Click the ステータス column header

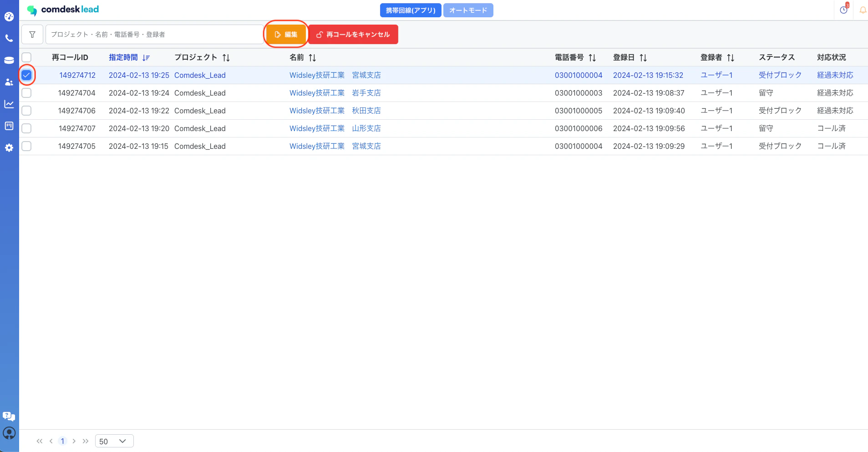[x=777, y=57]
